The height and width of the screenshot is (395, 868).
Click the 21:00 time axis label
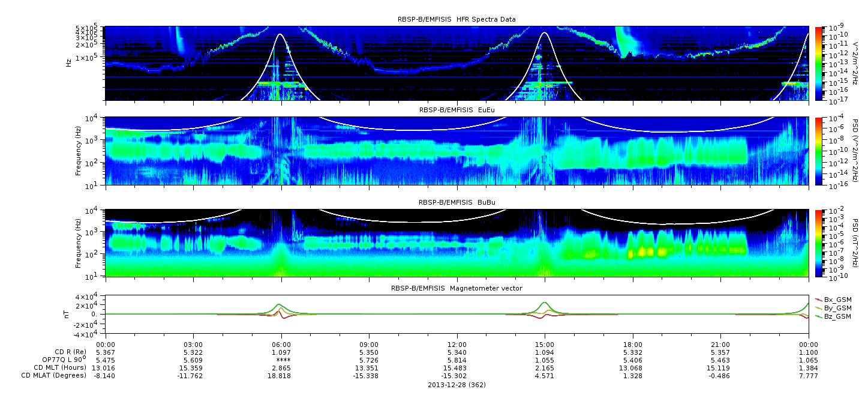tap(720, 344)
